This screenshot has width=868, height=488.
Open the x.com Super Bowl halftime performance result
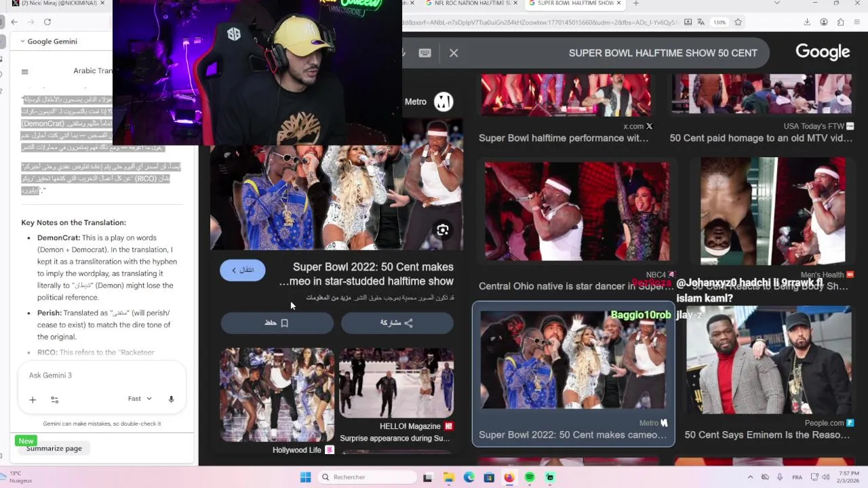(x=566, y=108)
